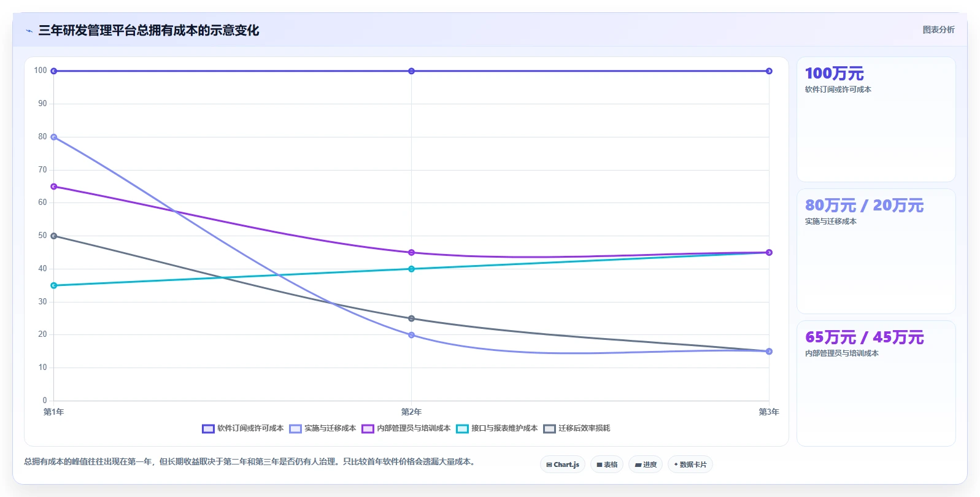980x497 pixels.
Task: Click the 第2年 point at value 40
Action: [x=411, y=269]
